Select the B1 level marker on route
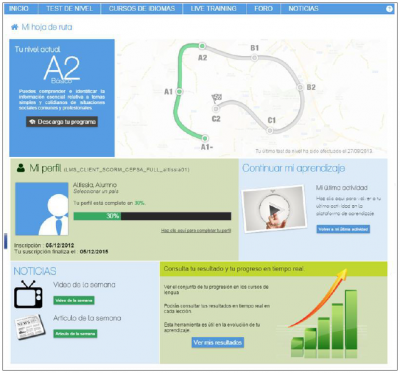 [x=254, y=58]
